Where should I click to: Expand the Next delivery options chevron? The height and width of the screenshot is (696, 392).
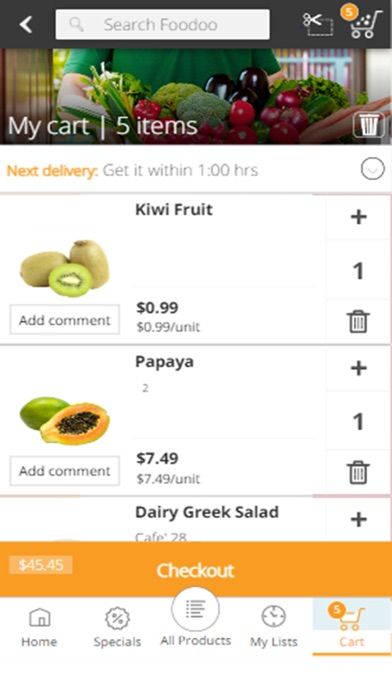372,169
